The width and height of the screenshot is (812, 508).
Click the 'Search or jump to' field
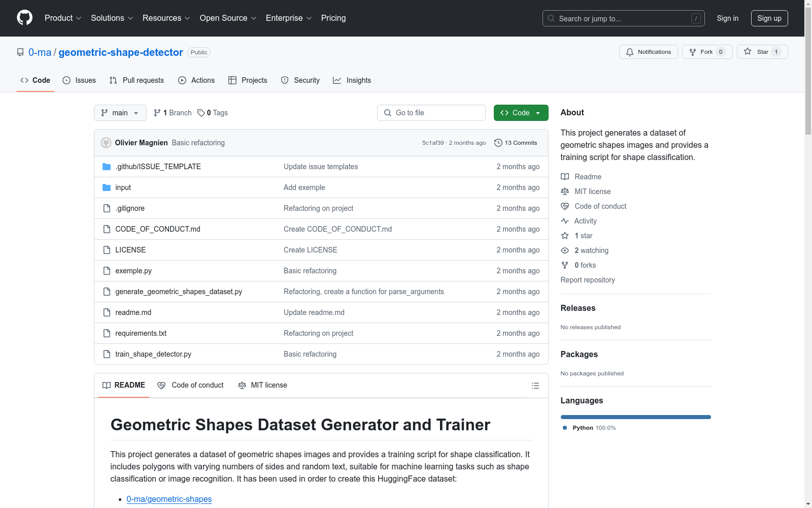[x=624, y=18]
